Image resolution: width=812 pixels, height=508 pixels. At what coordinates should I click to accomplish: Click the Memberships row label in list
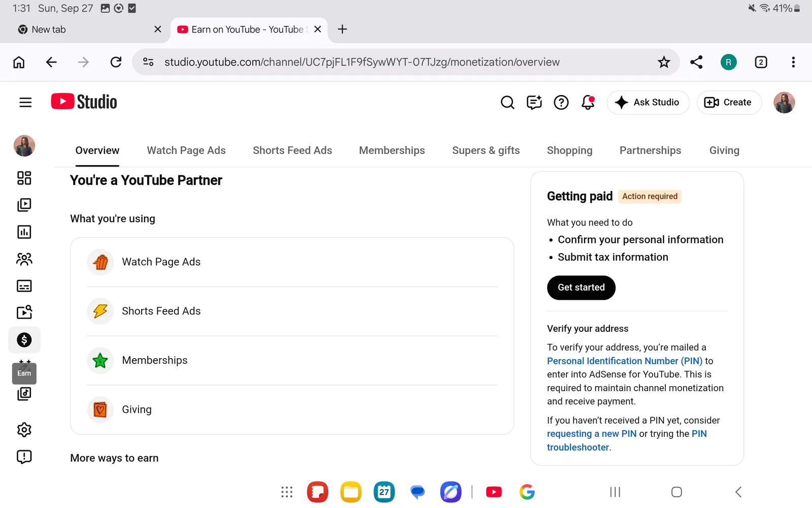click(155, 360)
